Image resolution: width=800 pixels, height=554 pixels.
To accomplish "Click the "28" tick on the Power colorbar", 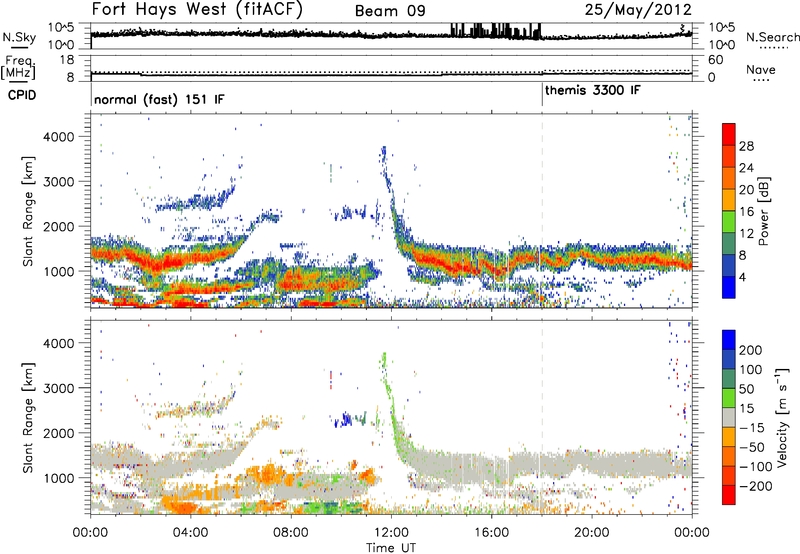I will (746, 146).
